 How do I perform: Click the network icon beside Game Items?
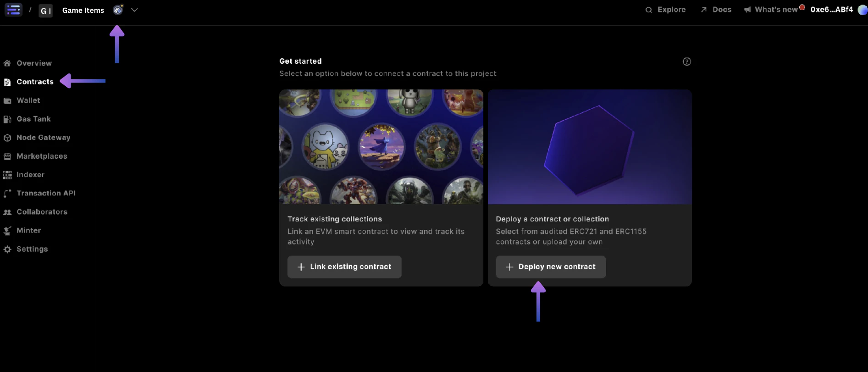tap(118, 10)
